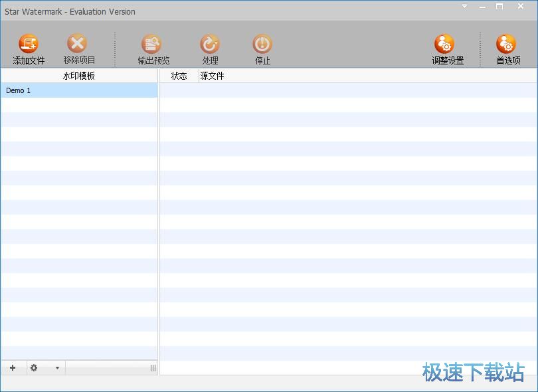Click the 源文件 column header

(213, 76)
